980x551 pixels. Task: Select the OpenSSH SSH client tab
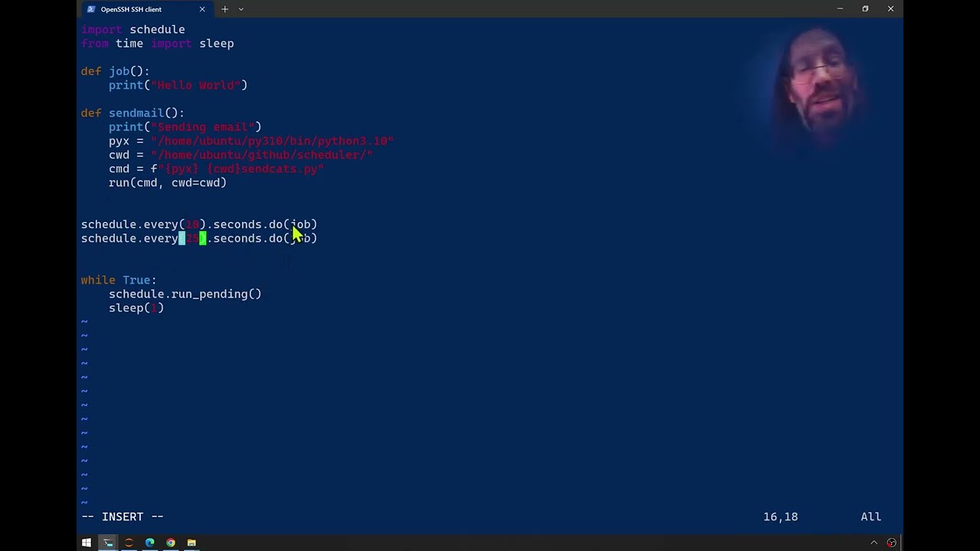tap(138, 9)
